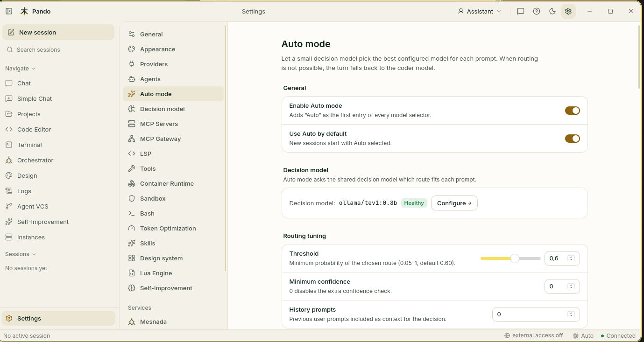
Task: Click the Minimum confidence stepper arrows
Action: 571,286
